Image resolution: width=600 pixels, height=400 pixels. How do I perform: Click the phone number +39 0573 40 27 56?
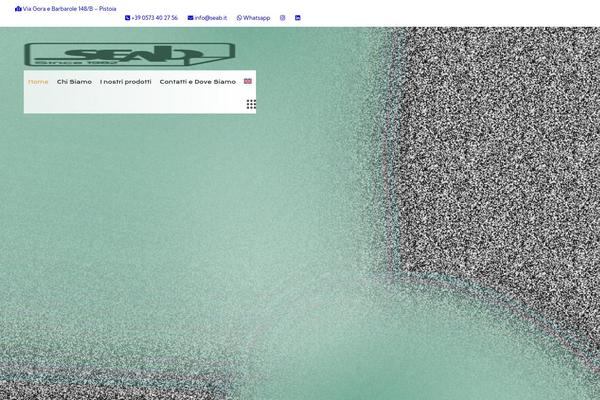152,18
